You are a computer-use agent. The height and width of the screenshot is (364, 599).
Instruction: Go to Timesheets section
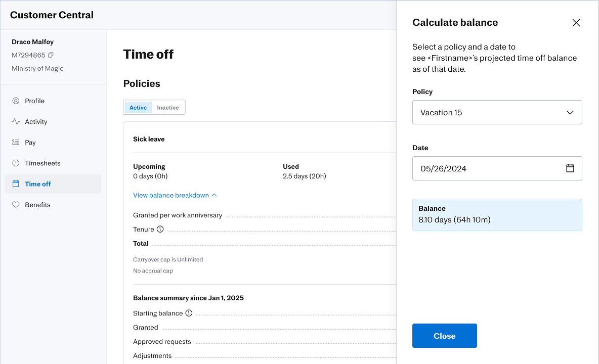point(53,163)
